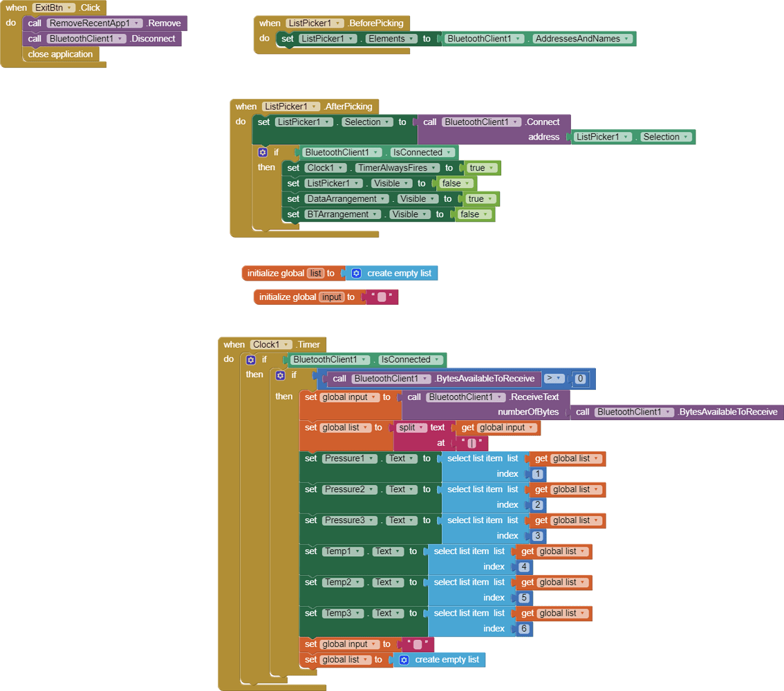Toggle the TimerAlwaysFires true value

(x=480, y=168)
